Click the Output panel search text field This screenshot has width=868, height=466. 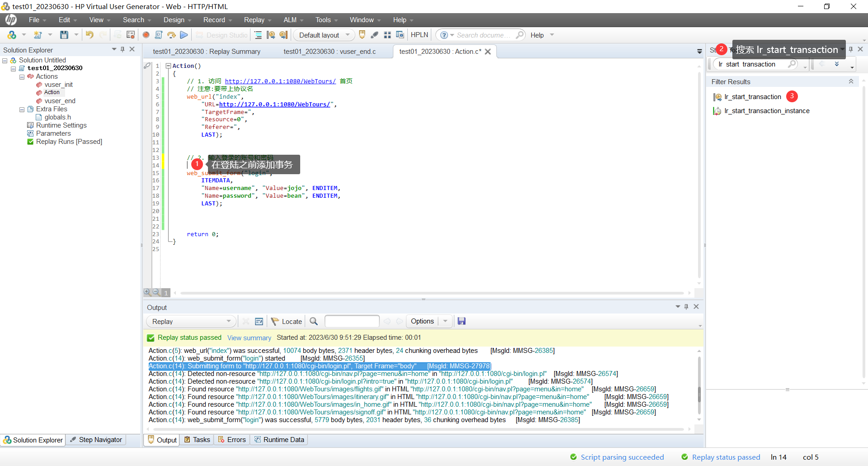click(352, 321)
